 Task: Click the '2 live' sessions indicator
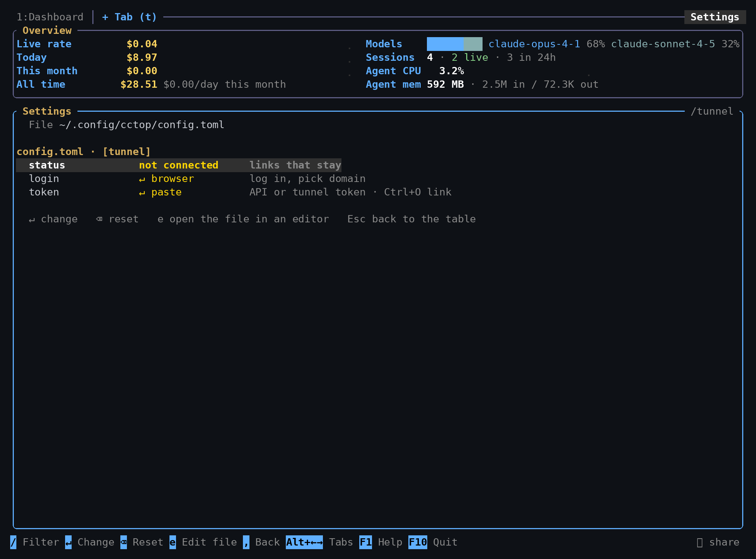tap(470, 58)
